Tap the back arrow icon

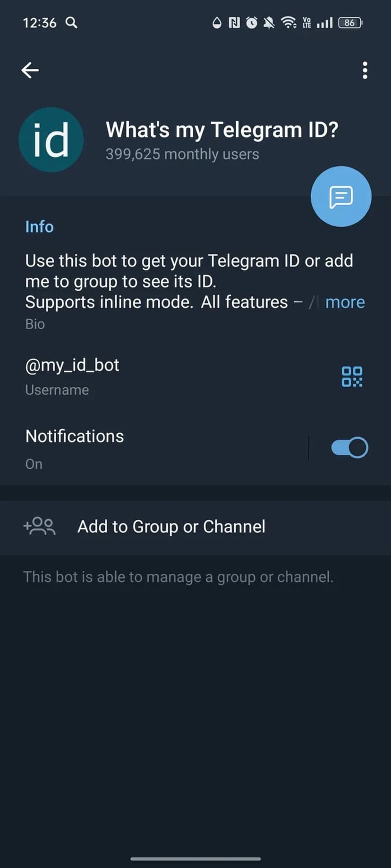[x=30, y=70]
